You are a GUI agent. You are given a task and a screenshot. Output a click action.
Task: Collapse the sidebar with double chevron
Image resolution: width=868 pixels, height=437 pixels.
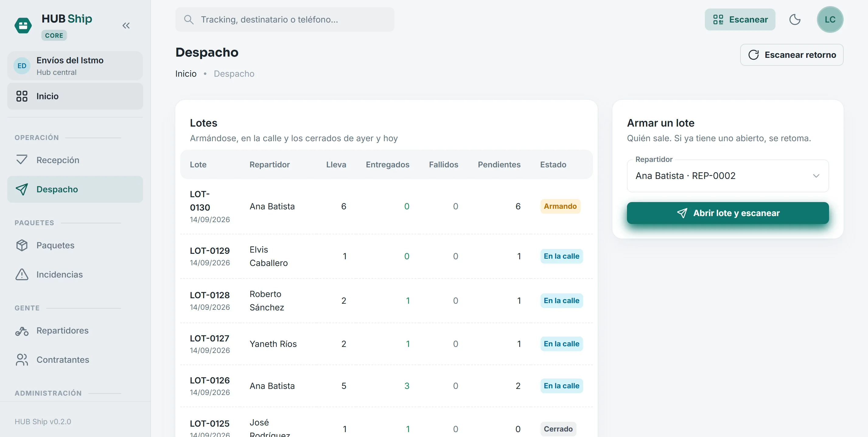point(126,26)
